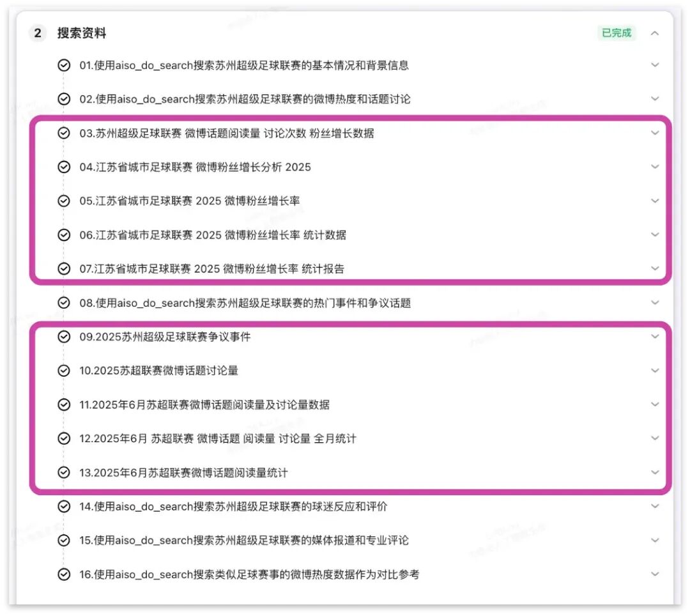The height and width of the screenshot is (616, 690).
Task: Click the check icon next to step 14
Action: pos(64,507)
